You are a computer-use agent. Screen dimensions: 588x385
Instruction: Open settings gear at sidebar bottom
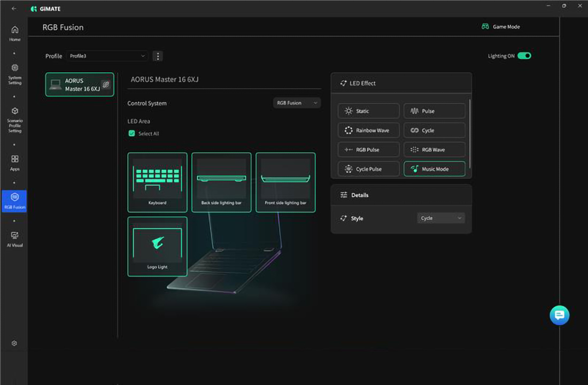point(14,343)
